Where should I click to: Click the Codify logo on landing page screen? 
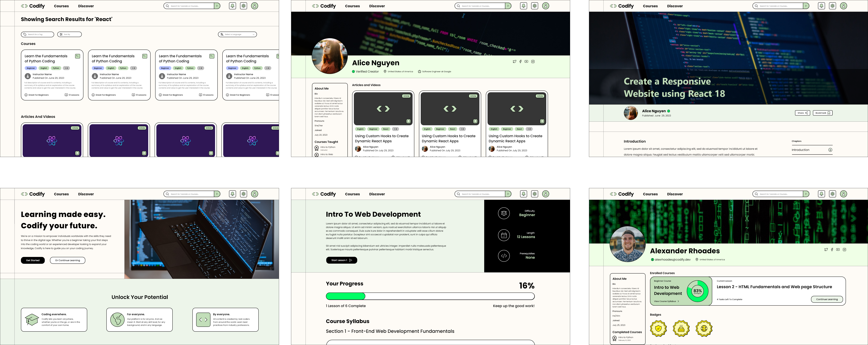33,194
